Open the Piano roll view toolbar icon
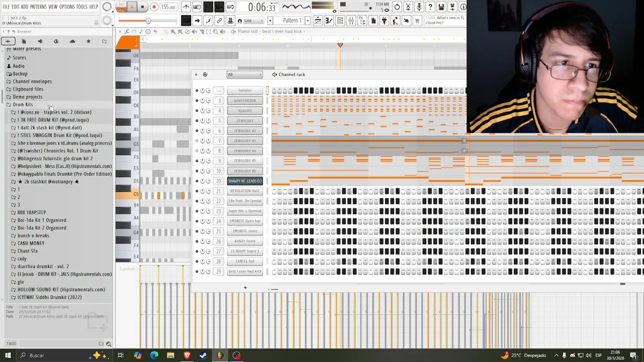This screenshot has width=644, height=362. (x=329, y=21)
